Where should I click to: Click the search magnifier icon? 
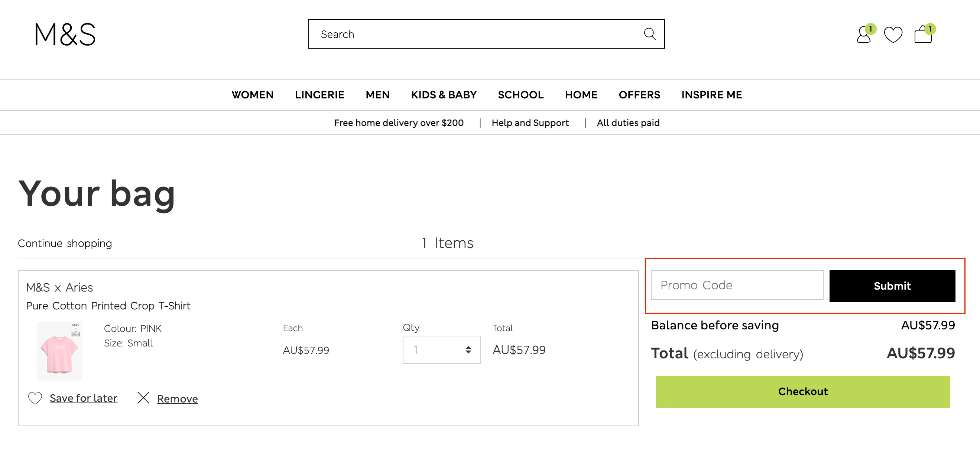[649, 34]
